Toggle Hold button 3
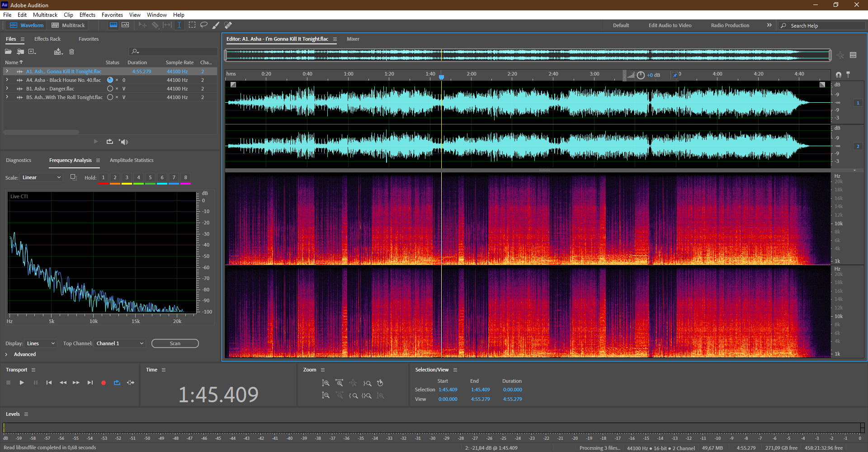The width and height of the screenshot is (868, 452). click(x=127, y=178)
